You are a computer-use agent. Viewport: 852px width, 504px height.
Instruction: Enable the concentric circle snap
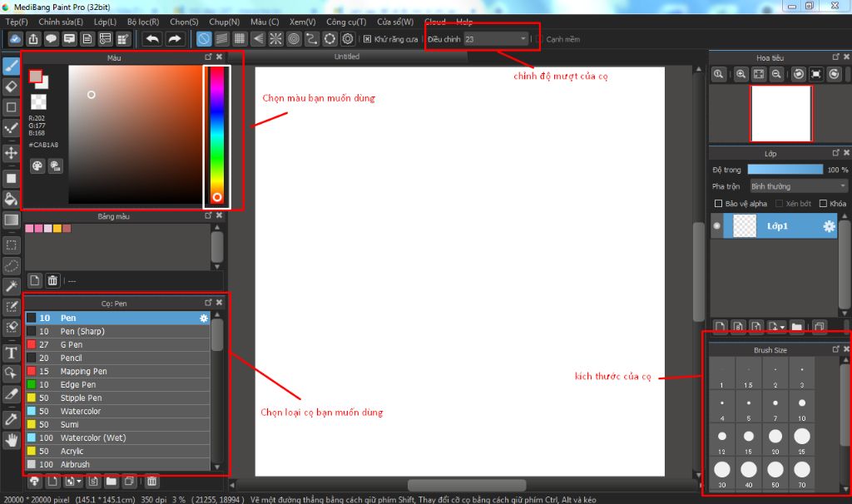point(294,39)
